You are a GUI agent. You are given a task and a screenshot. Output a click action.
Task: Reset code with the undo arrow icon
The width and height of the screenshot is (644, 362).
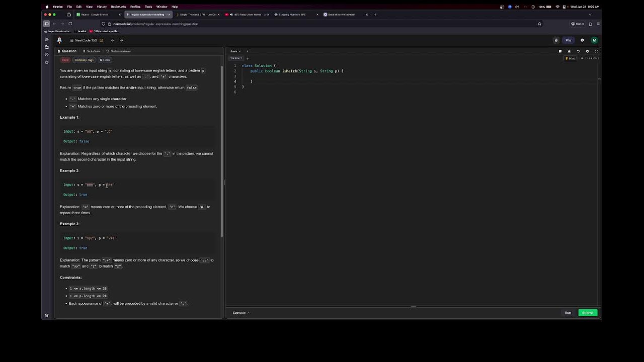578,51
